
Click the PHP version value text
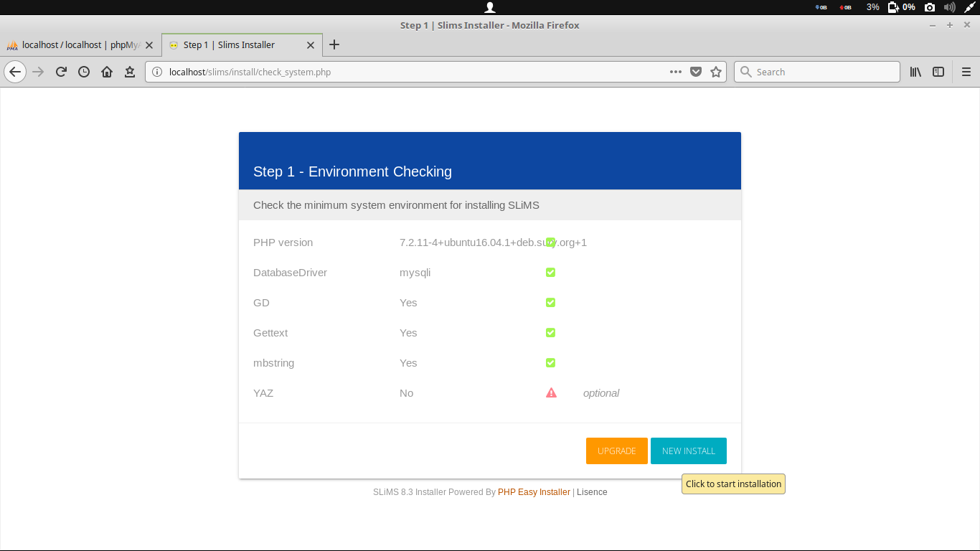(493, 242)
